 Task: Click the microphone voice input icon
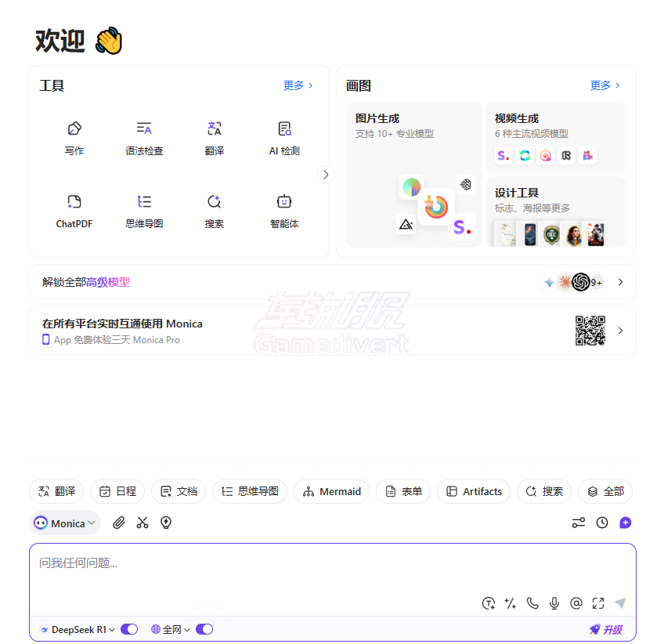coord(554,603)
